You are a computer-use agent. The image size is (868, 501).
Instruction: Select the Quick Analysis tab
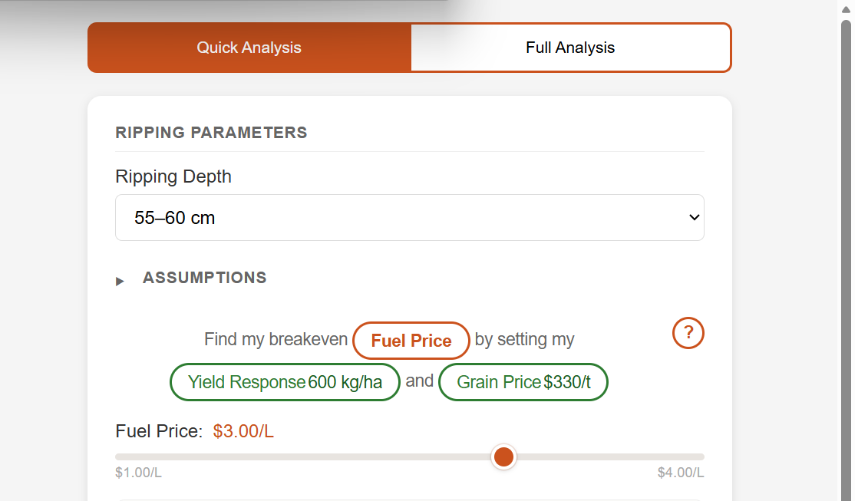(249, 47)
